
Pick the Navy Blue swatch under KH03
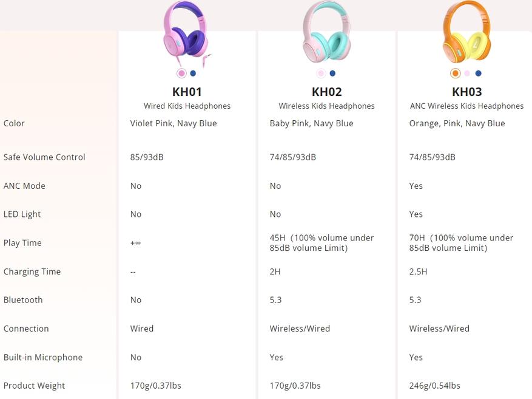tap(479, 73)
